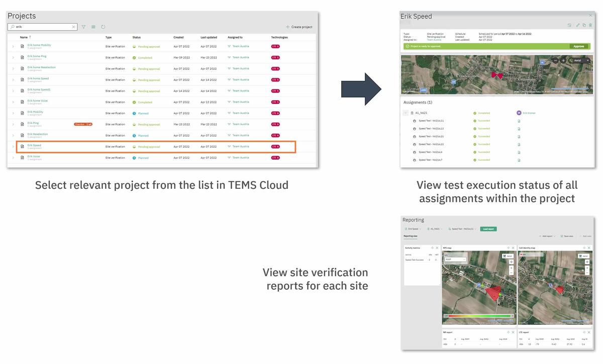Expand the Erik home Reselection row
Viewport: 603px width, 364px height.
tap(13, 68)
